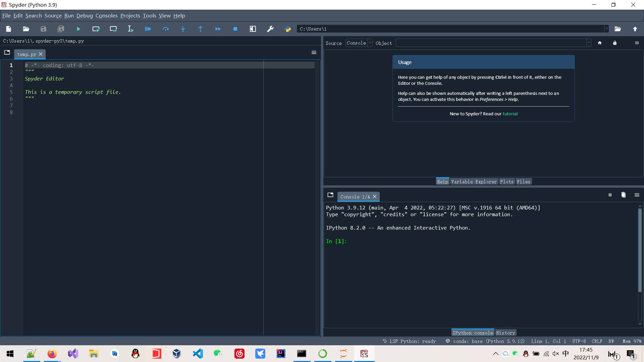Open the Consoles menu
The image size is (644, 362).
pyautogui.click(x=106, y=16)
